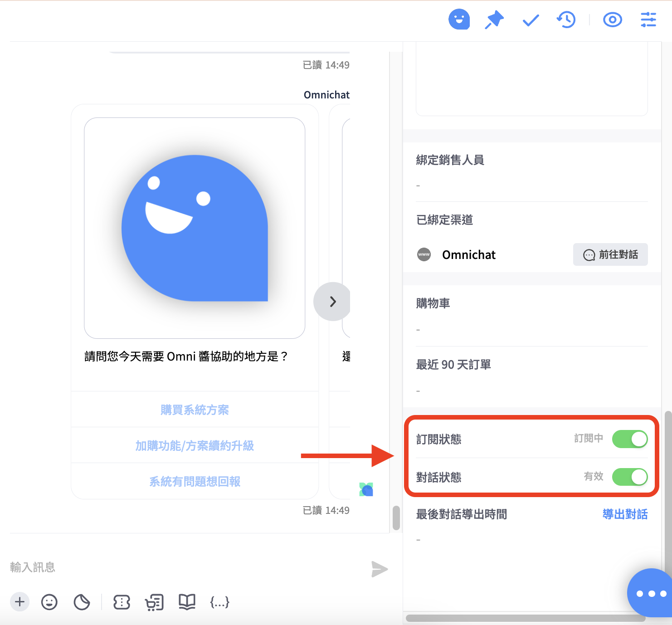Insert variable with the curly braces icon
This screenshot has height=625, width=672.
pos(219,602)
